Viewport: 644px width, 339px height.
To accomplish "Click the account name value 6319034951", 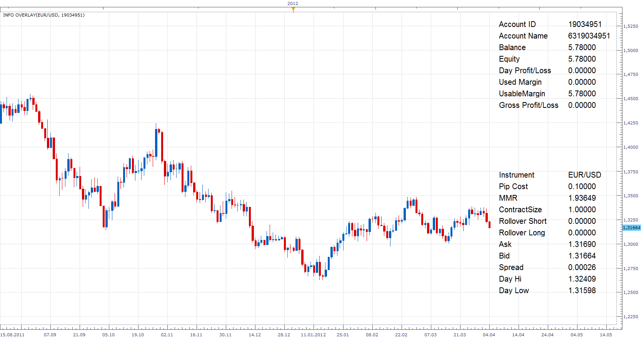I will click(589, 36).
